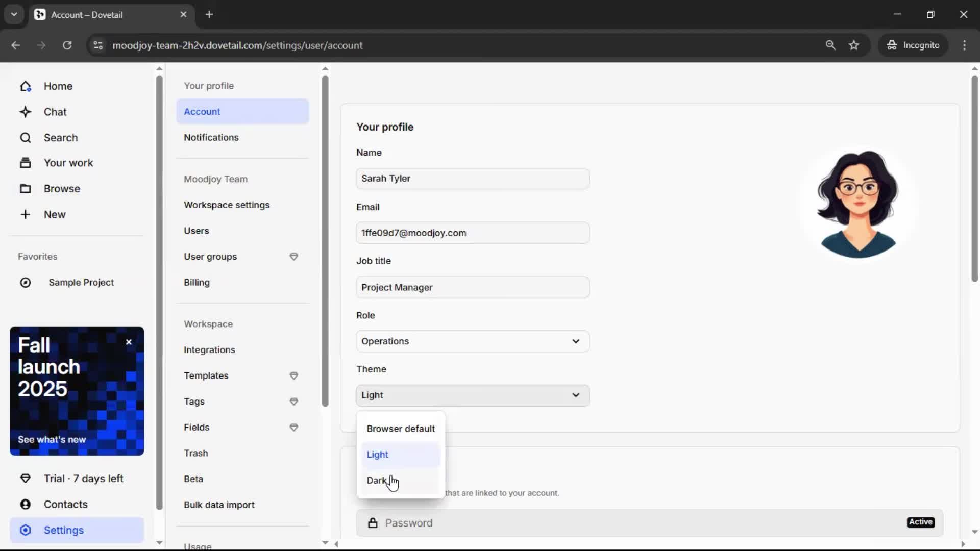
Task: Click the Contacts person icon
Action: (x=26, y=504)
